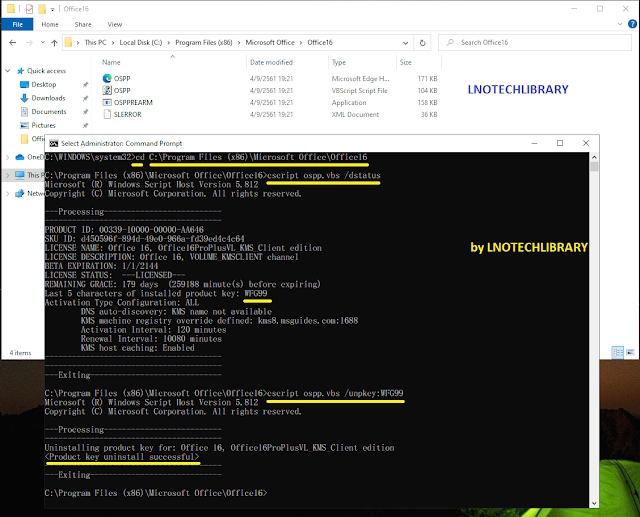Expand the Network tree node
Image resolution: width=640 pixels, height=517 pixels.
[x=8, y=193]
